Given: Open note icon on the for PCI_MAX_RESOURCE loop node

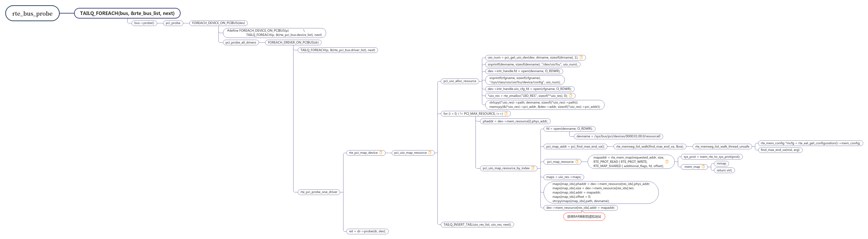Looking at the screenshot, I should pyautogui.click(x=506, y=114).
